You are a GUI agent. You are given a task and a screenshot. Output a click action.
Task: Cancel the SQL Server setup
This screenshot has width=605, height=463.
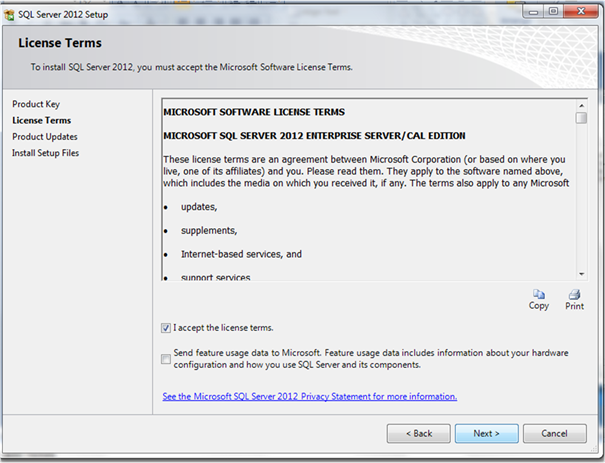point(554,433)
